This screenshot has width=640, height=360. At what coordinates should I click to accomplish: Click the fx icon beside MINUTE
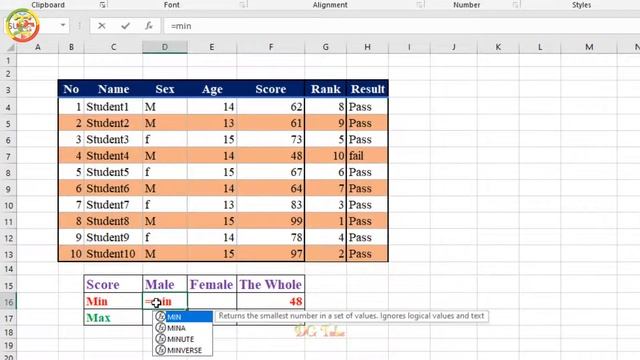(x=160, y=339)
